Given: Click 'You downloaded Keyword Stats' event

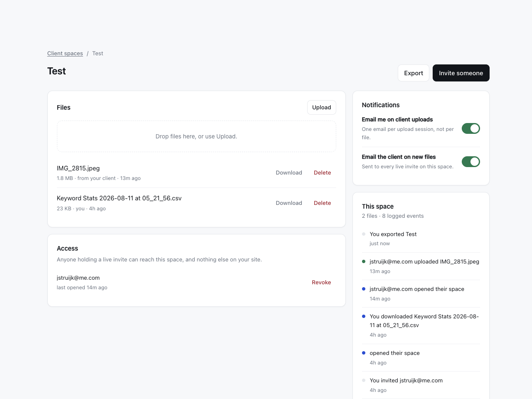Looking at the screenshot, I should (x=424, y=321).
